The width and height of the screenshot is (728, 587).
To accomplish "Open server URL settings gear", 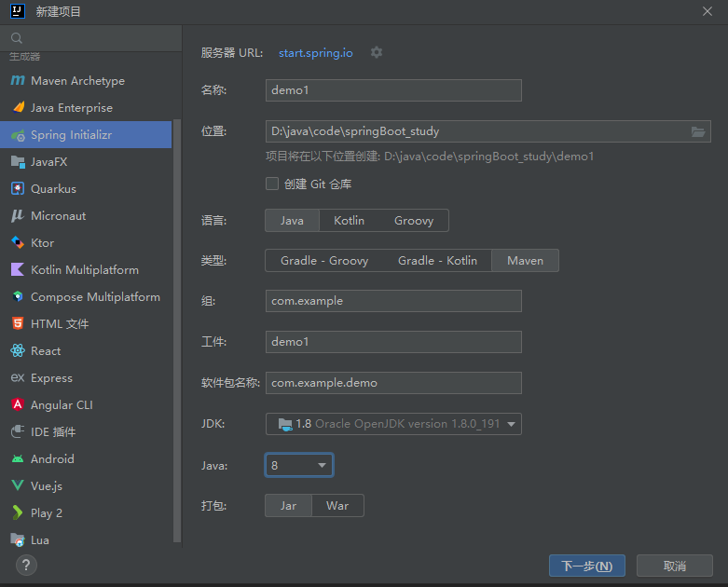I will coord(377,53).
